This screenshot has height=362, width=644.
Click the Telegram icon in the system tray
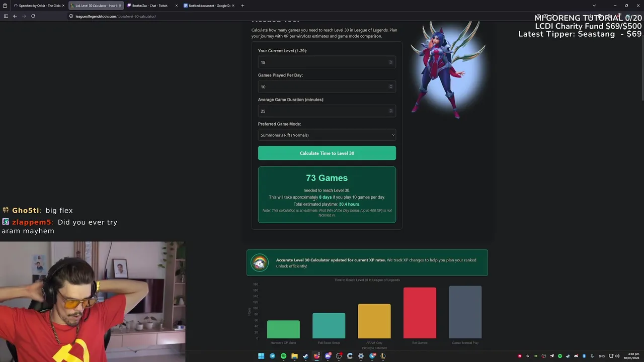click(552, 356)
